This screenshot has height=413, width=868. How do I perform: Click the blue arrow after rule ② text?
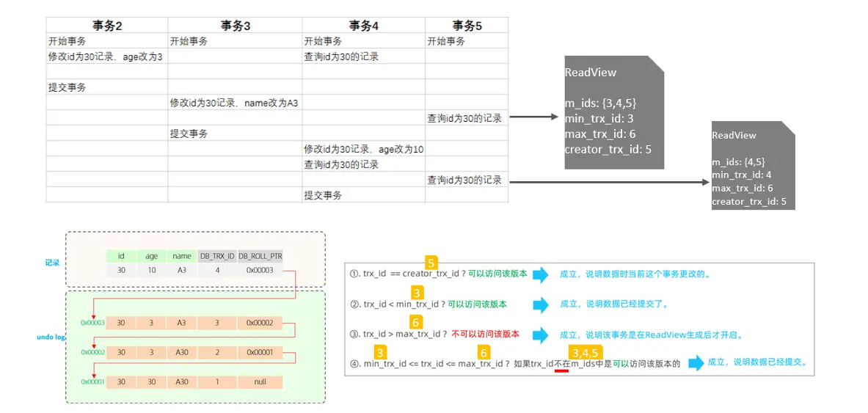click(x=540, y=304)
